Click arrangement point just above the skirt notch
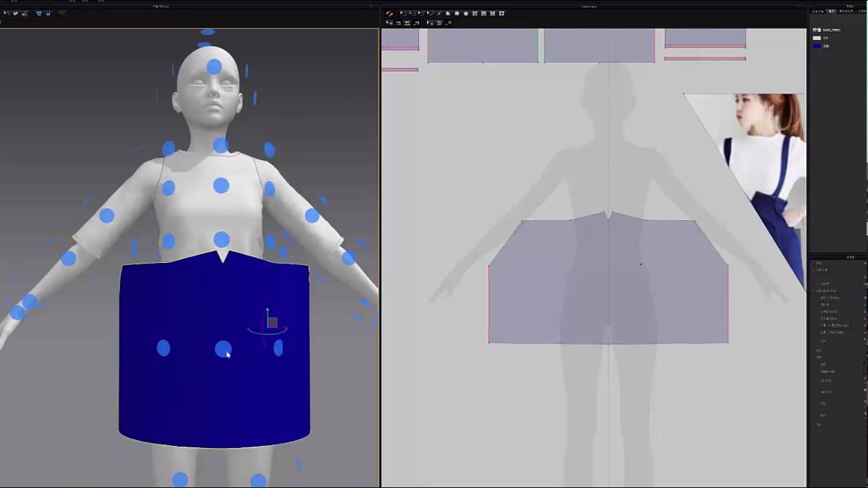The height and width of the screenshot is (488, 868). click(x=222, y=239)
